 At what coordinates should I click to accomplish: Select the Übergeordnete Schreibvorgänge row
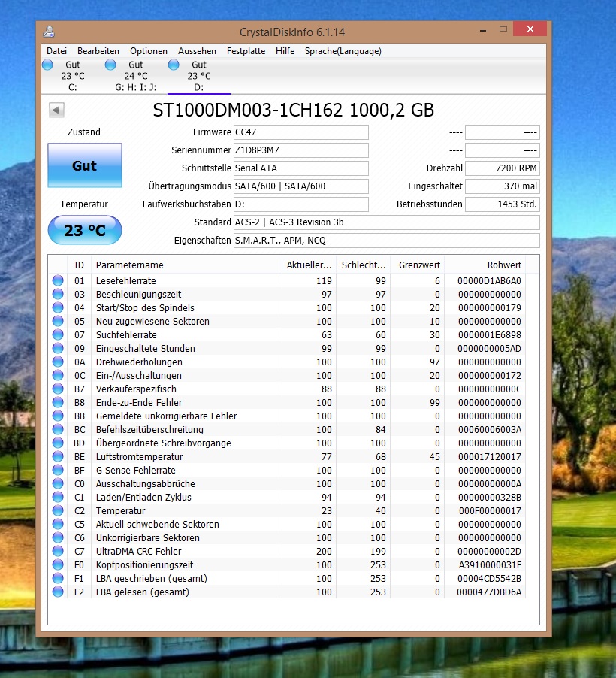coord(287,443)
